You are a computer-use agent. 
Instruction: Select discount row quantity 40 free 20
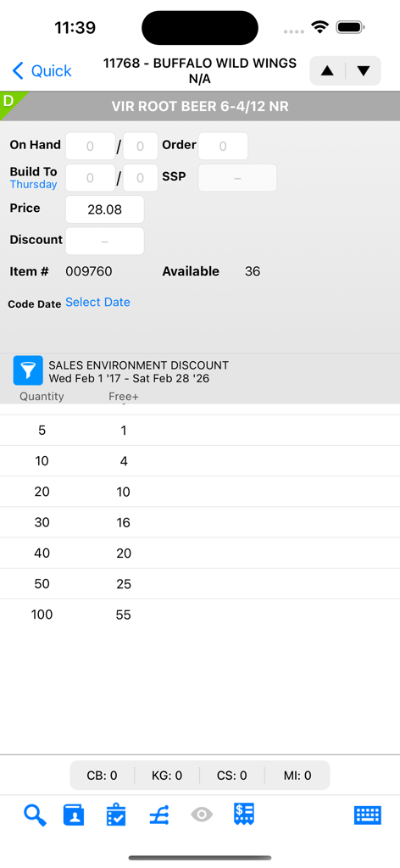200,553
